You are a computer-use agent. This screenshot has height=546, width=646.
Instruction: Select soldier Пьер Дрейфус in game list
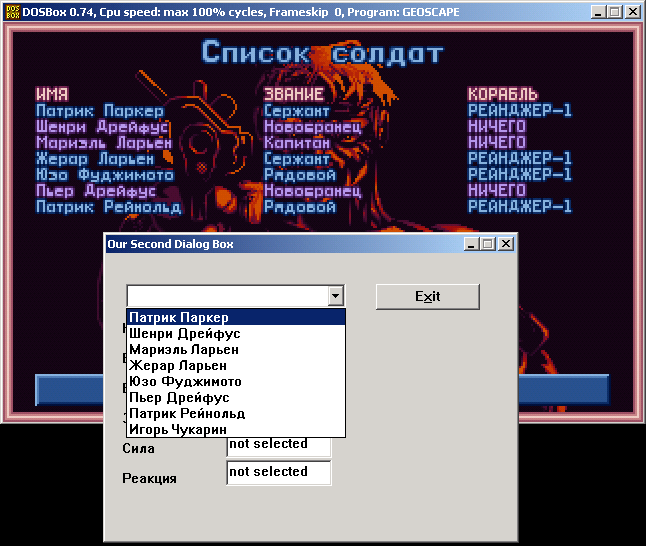[96, 191]
